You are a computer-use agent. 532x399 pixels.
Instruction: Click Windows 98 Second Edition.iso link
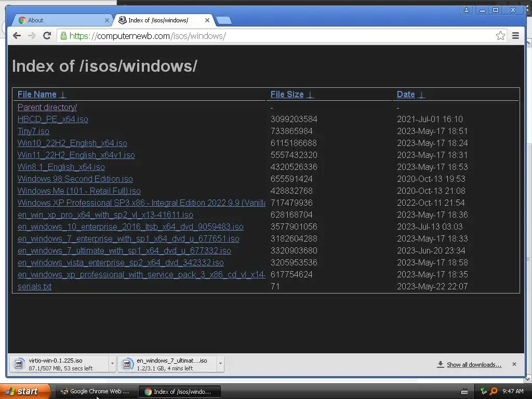coord(75,179)
